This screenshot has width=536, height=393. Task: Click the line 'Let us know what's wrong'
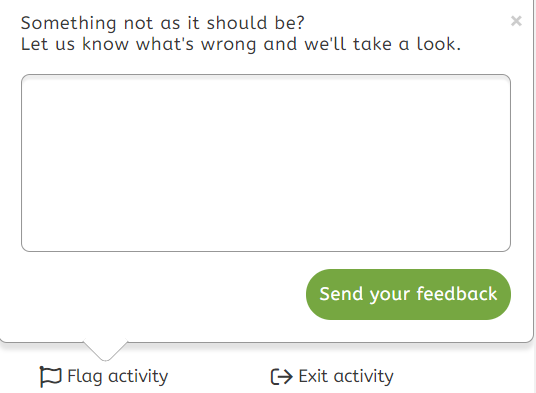(140, 44)
